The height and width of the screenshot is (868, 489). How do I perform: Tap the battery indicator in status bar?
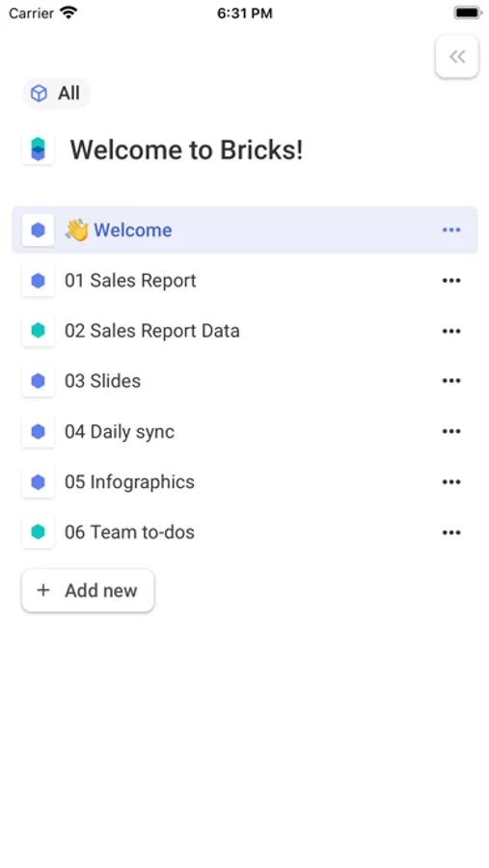468,13
